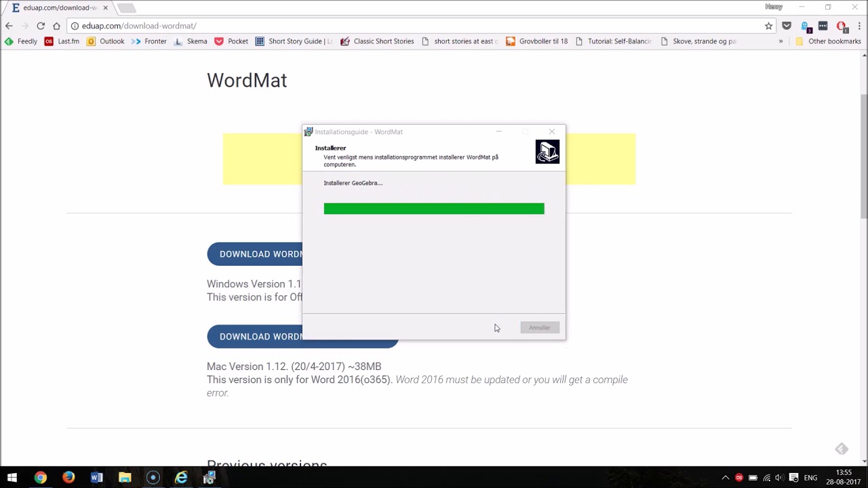Image resolution: width=868 pixels, height=488 pixels.
Task: Open the Grovboller til 18 bookmark
Action: point(537,41)
